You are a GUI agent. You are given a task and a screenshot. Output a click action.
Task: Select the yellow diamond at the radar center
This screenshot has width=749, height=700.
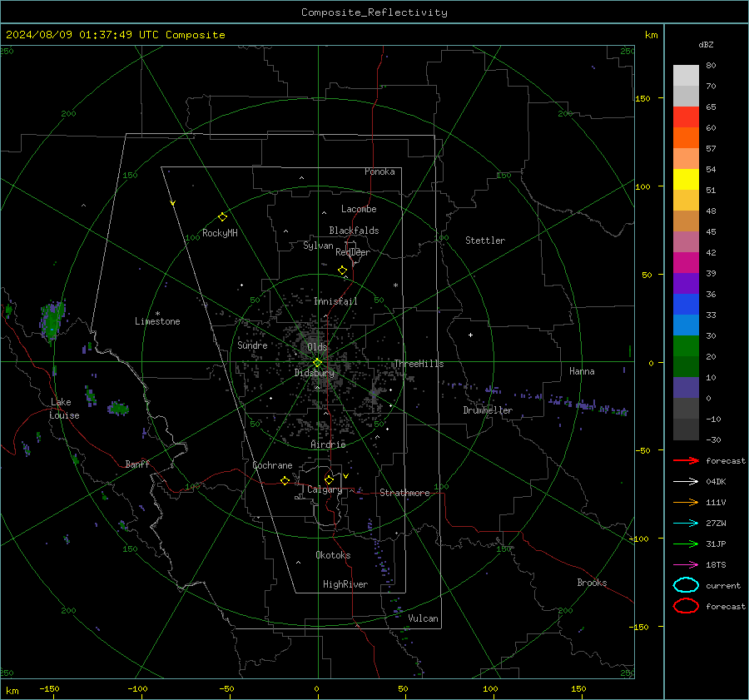[318, 363]
